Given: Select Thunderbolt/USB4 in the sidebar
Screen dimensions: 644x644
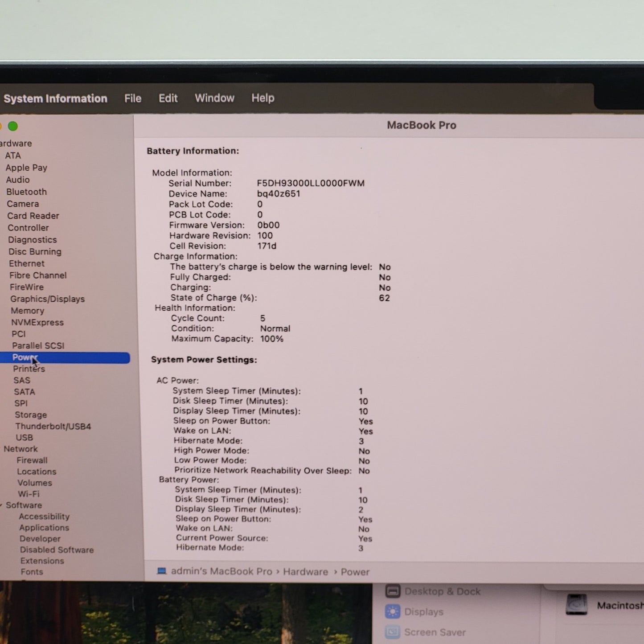Looking at the screenshot, I should pos(53,426).
